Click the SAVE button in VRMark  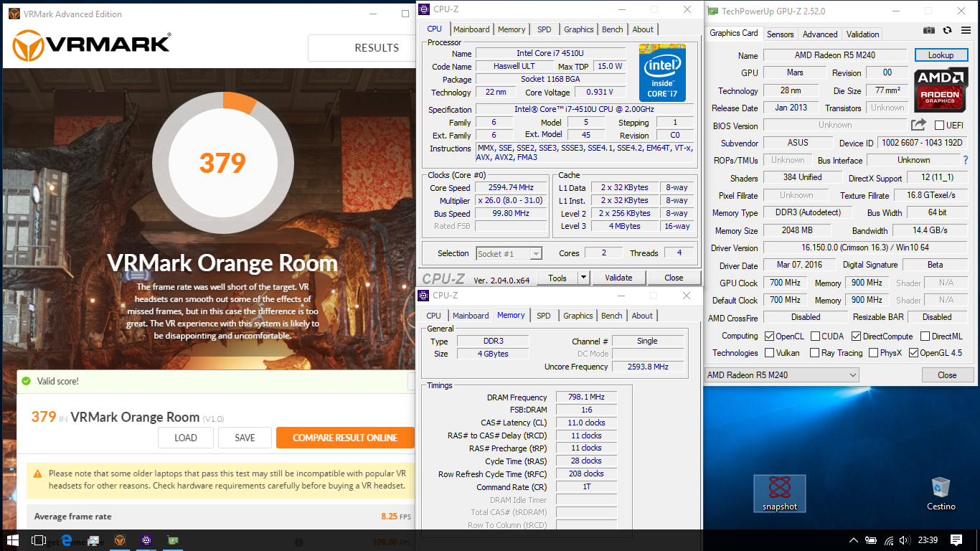[x=245, y=438]
